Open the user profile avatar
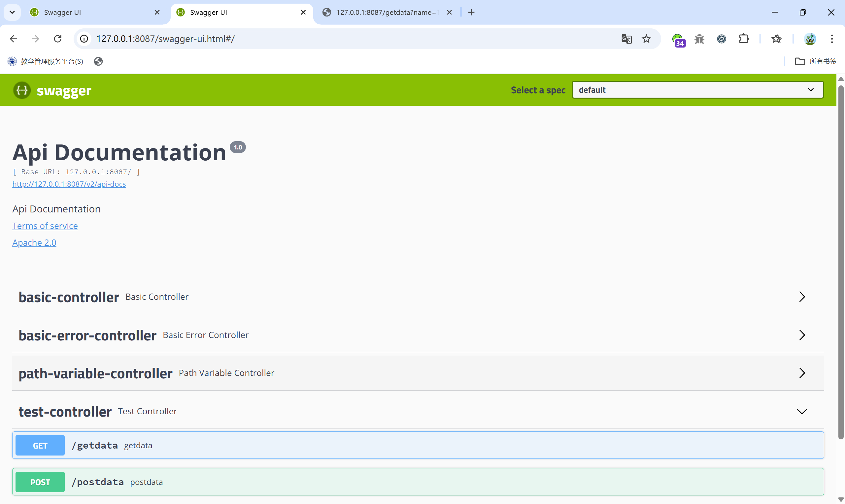The width and height of the screenshot is (845, 504). click(x=810, y=39)
